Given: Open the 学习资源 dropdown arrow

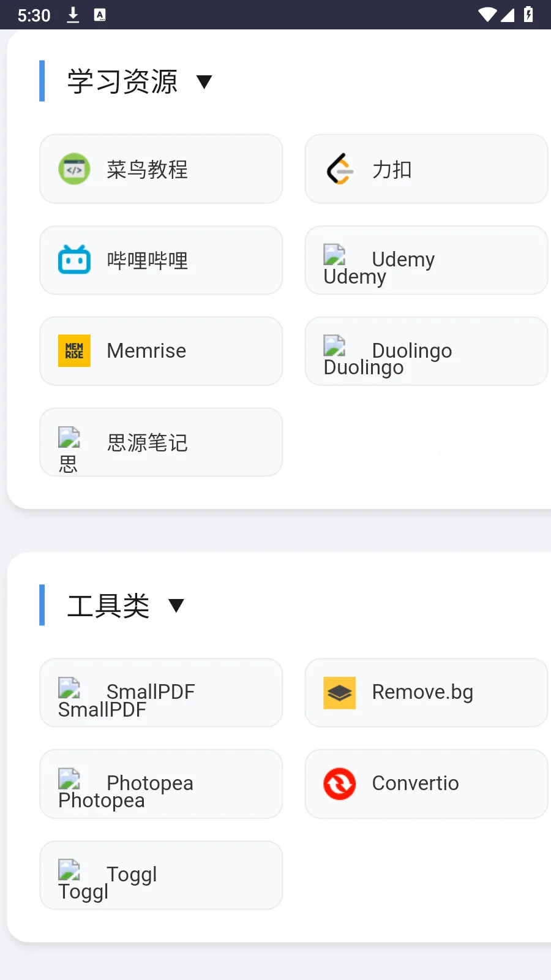Looking at the screenshot, I should [x=204, y=82].
